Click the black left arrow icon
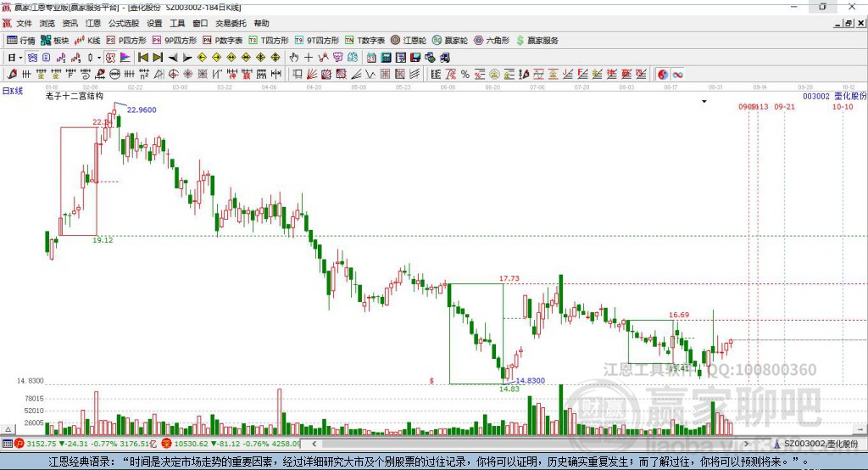Screen dimensions: 868x470 [173, 58]
